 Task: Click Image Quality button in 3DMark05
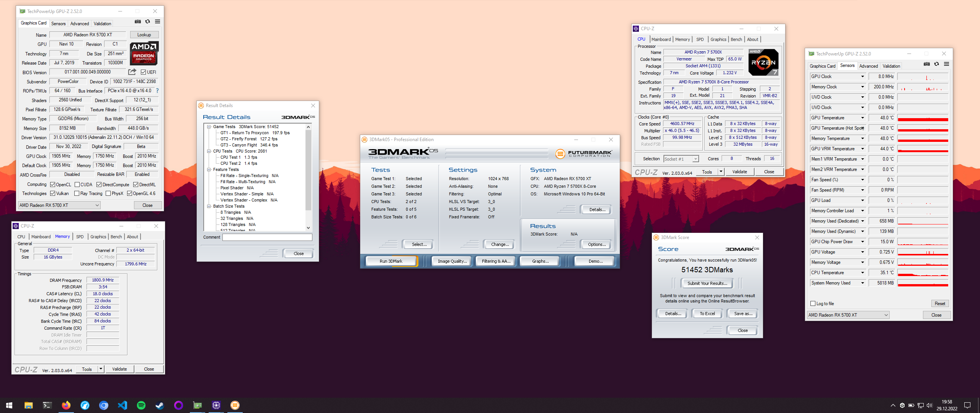tap(452, 261)
